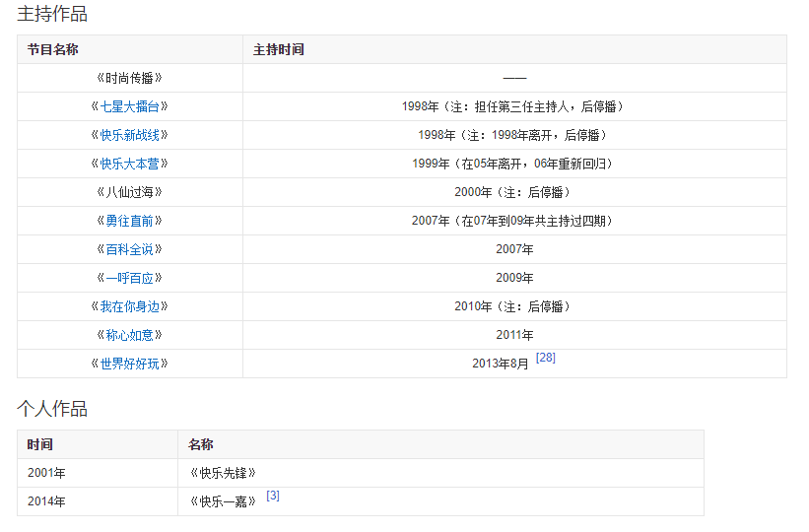Click the 一呼百应 link
809x532 pixels.
tap(129, 278)
